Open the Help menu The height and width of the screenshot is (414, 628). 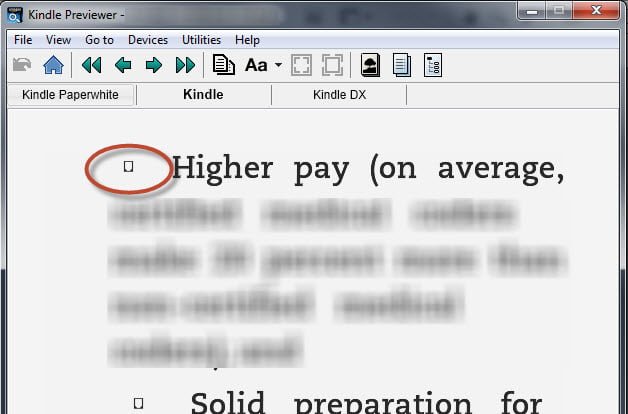click(247, 40)
